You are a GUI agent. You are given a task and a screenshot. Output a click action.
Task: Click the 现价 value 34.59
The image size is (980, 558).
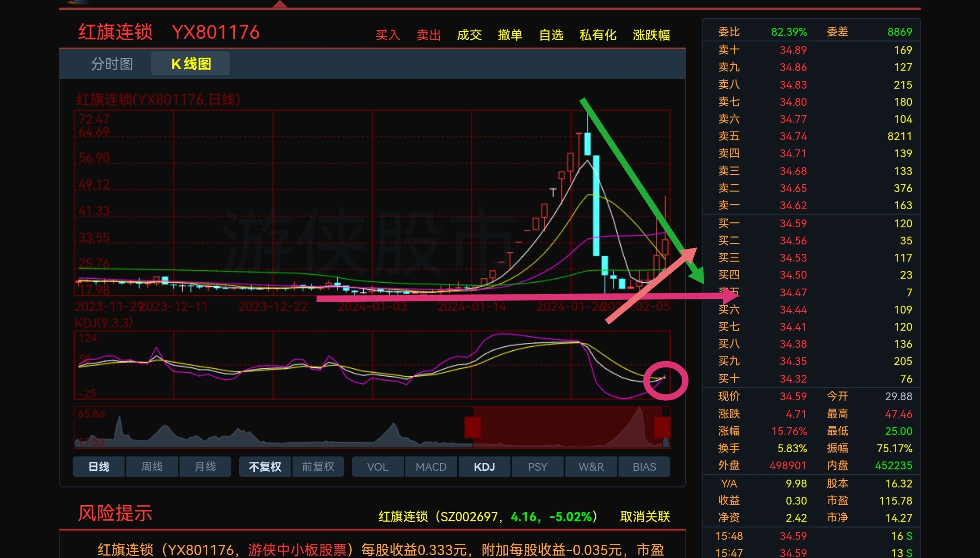click(x=793, y=396)
